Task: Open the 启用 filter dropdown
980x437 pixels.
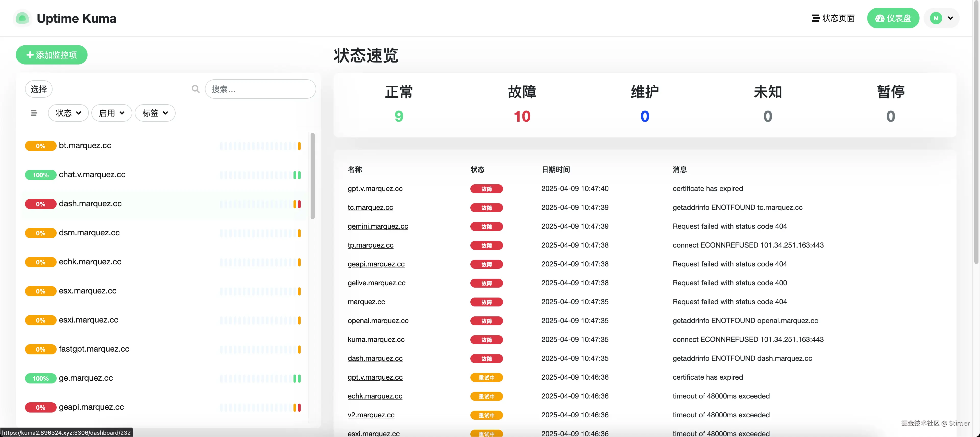Action: pyautogui.click(x=112, y=113)
